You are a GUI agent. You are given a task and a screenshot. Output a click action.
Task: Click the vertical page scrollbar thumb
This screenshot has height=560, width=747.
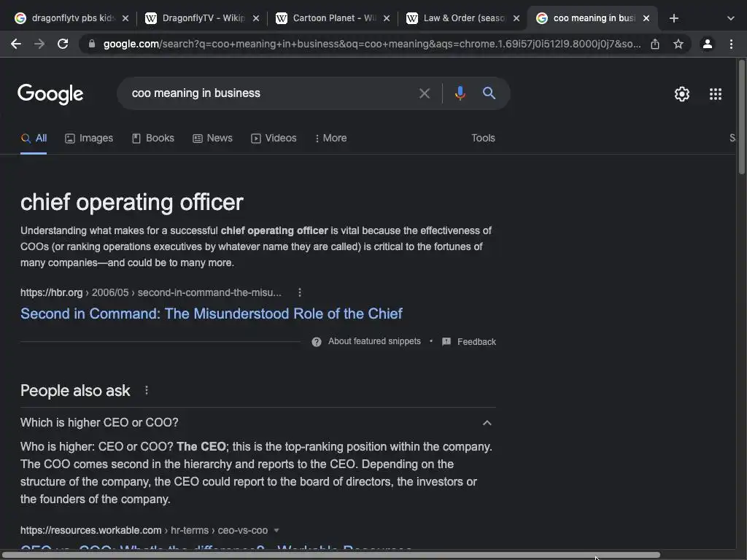coord(742,117)
